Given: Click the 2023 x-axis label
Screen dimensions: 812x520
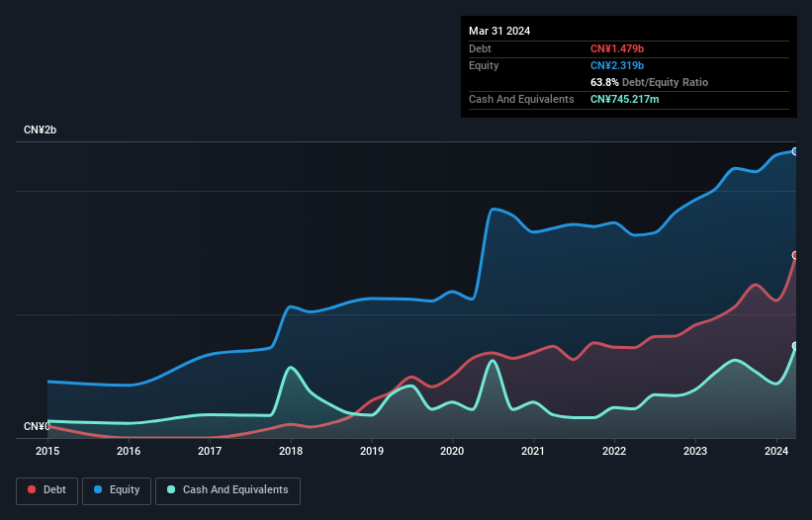Looking at the screenshot, I should (695, 451).
